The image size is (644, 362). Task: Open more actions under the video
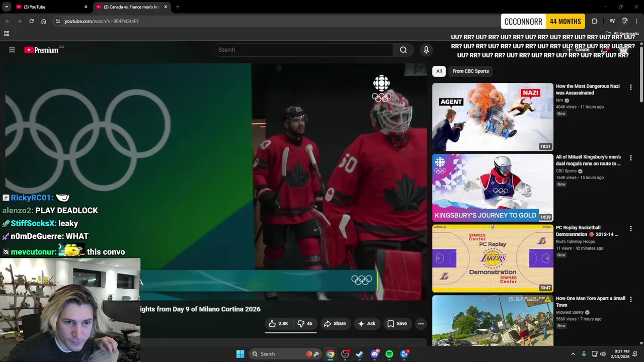pos(421,324)
